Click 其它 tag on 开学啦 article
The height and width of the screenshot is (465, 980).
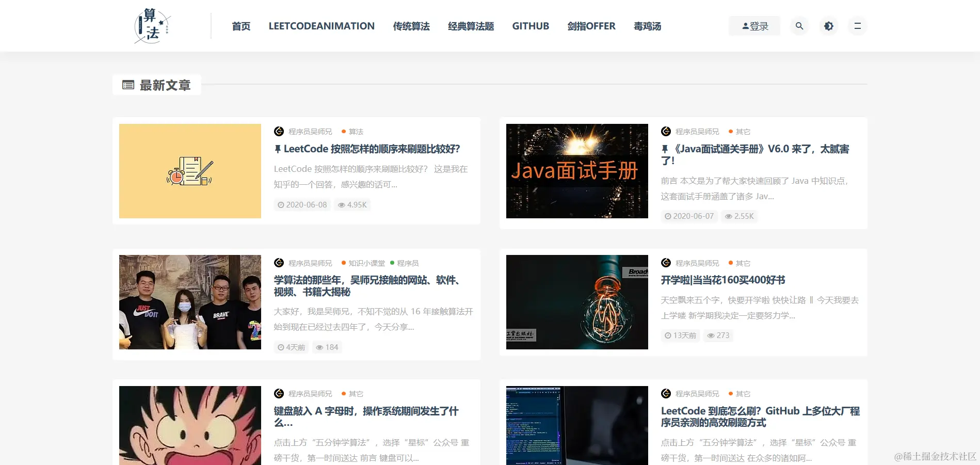pyautogui.click(x=740, y=263)
